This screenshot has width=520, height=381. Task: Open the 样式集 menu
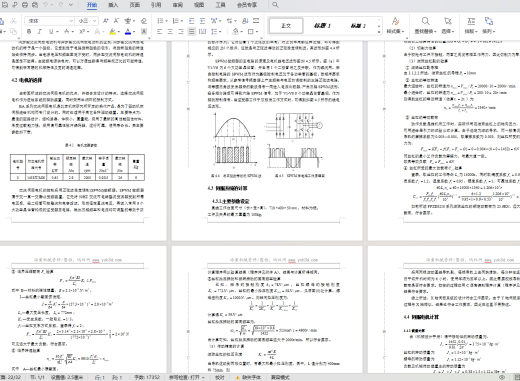(395, 26)
